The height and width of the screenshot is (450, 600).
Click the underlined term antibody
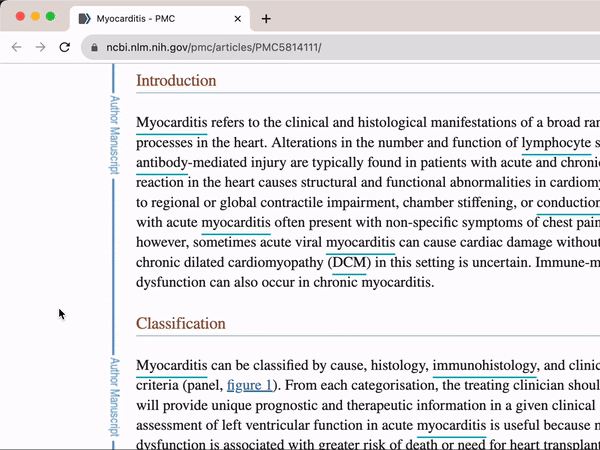(x=162, y=163)
